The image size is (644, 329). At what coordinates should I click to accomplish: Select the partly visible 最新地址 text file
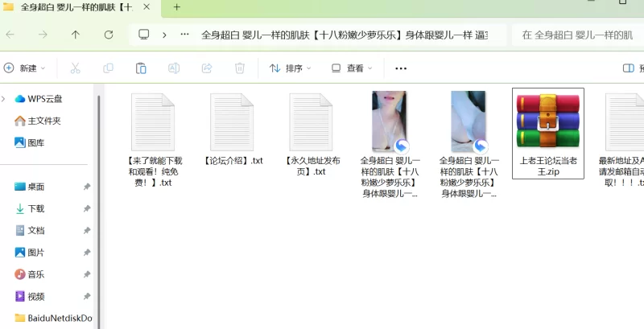625,121
